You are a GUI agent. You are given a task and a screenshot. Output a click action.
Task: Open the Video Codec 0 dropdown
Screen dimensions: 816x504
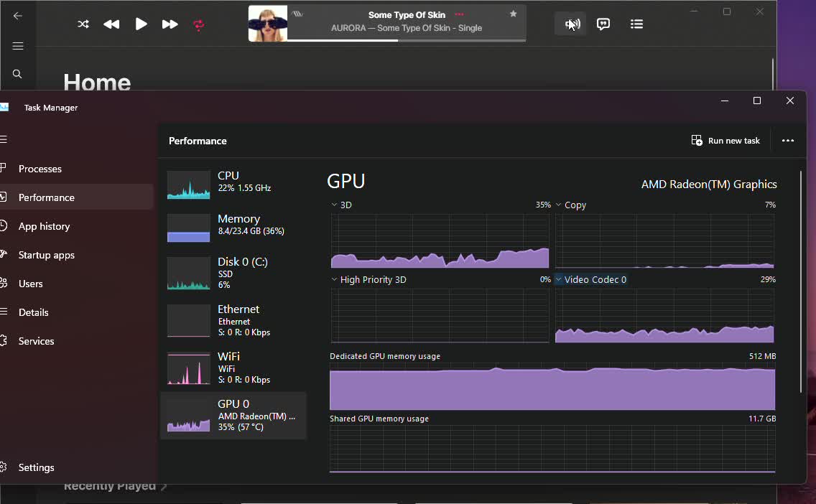point(559,279)
